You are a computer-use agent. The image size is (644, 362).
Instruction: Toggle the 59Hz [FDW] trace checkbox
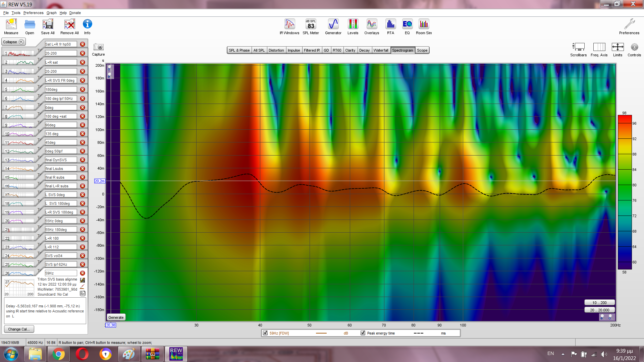tap(265, 333)
